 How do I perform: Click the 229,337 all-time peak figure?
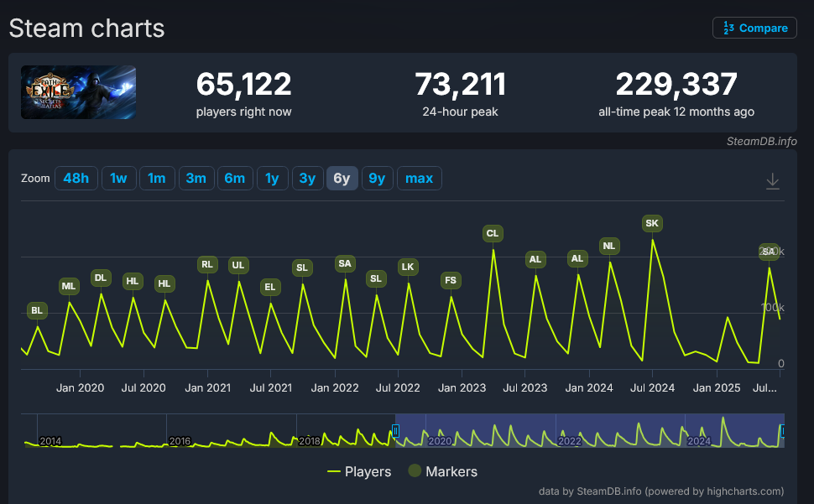[x=676, y=84]
